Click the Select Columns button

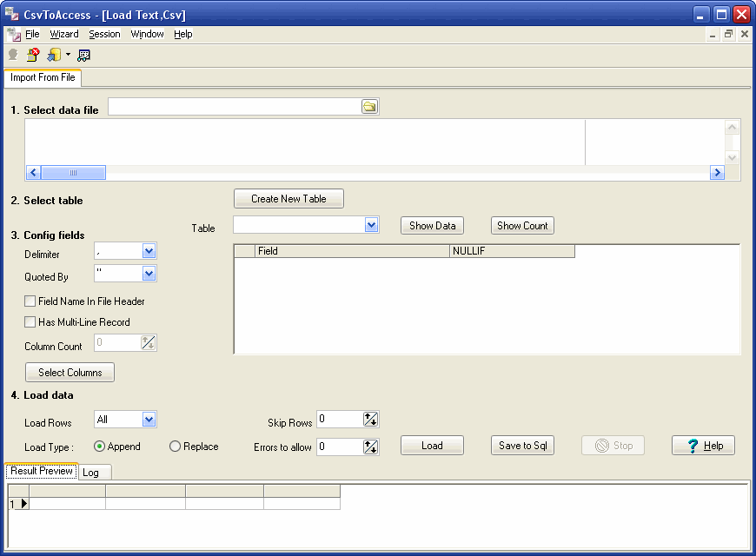[70, 373]
